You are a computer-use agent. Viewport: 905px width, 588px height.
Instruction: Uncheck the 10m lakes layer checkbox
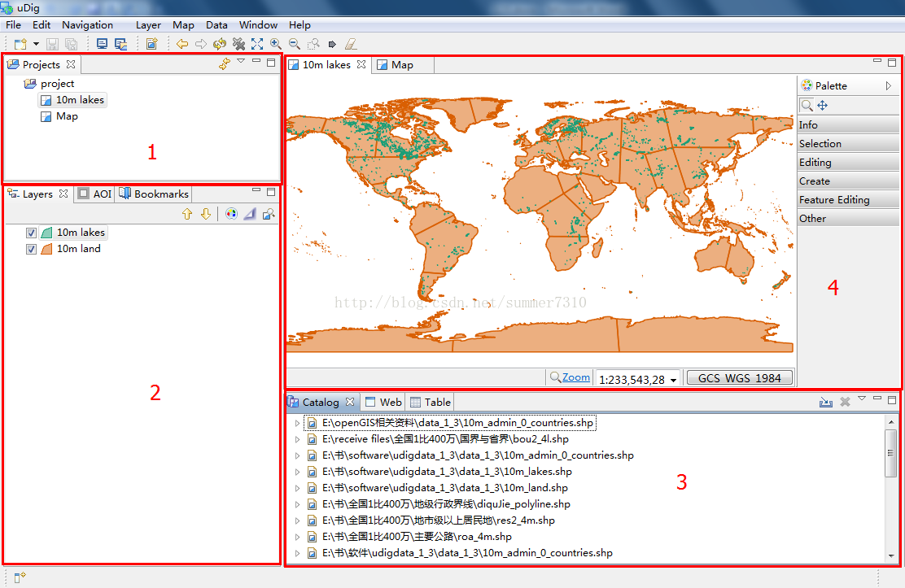click(31, 233)
